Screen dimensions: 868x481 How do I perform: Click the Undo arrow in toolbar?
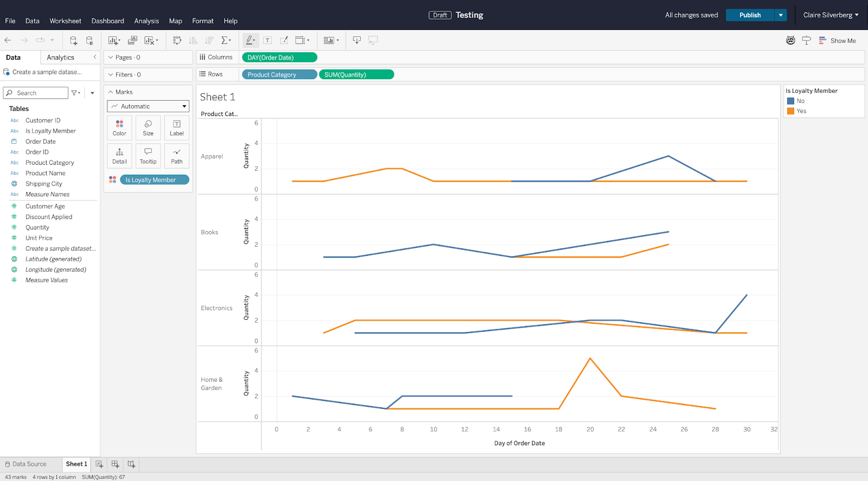(x=8, y=40)
